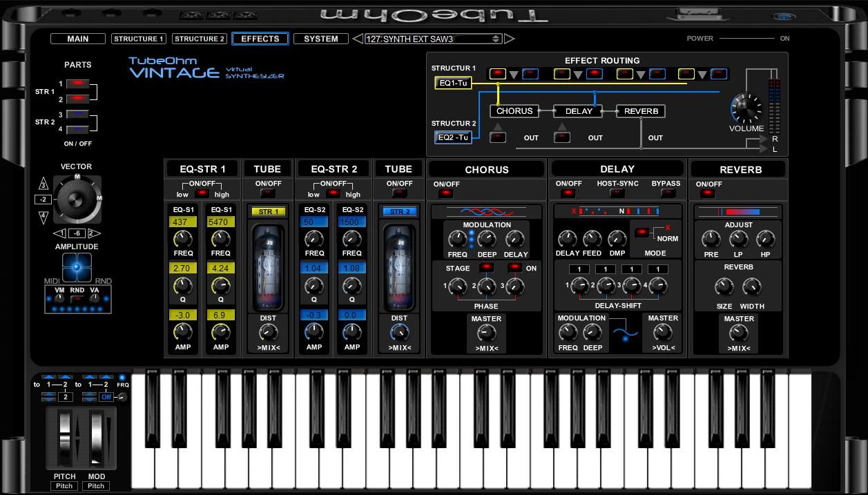868x495 pixels.
Task: Toggle the Delay BYPASS switch
Action: click(x=667, y=194)
